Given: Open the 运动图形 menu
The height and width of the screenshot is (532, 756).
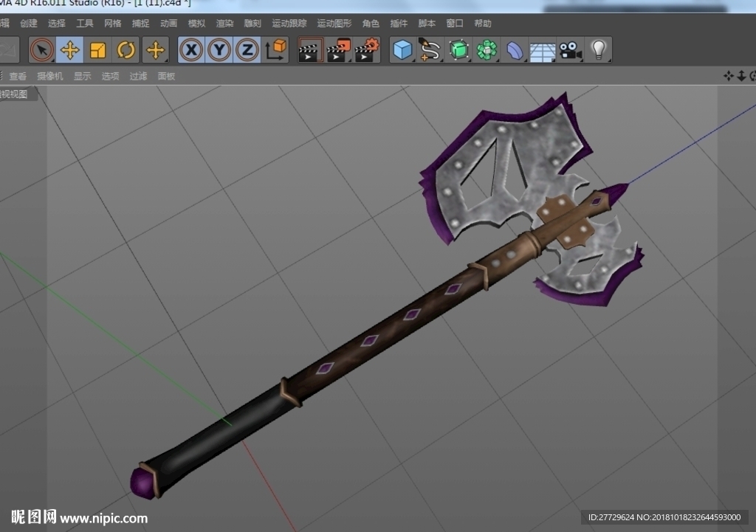Looking at the screenshot, I should point(334,23).
